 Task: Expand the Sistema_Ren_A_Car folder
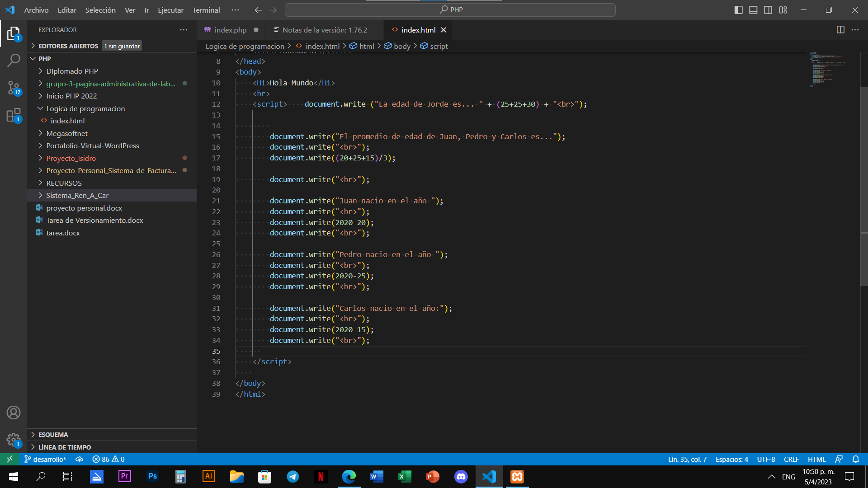112,195
